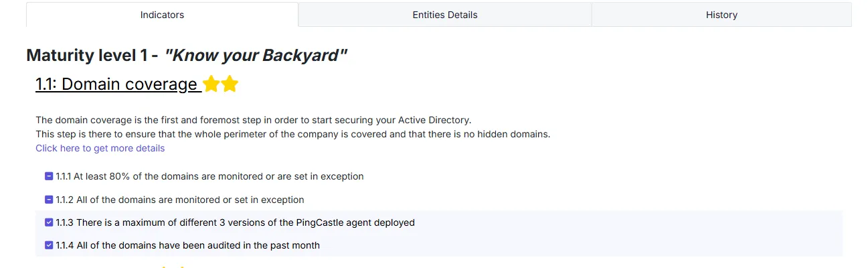Click the italic 'Know your Backyard' title text
Viewport: 868px width, 268px height.
point(256,55)
